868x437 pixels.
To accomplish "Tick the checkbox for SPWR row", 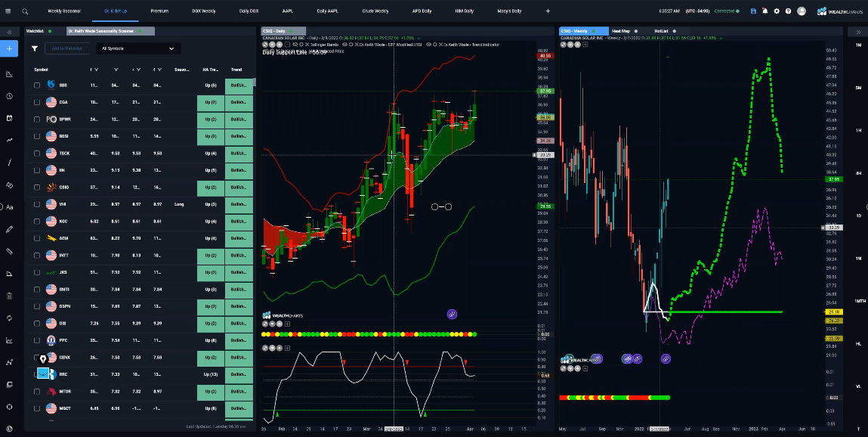I will pyautogui.click(x=37, y=119).
